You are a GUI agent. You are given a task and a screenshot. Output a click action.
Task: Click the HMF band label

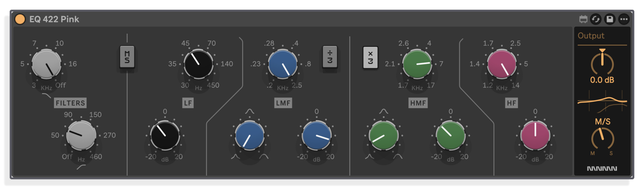click(418, 103)
